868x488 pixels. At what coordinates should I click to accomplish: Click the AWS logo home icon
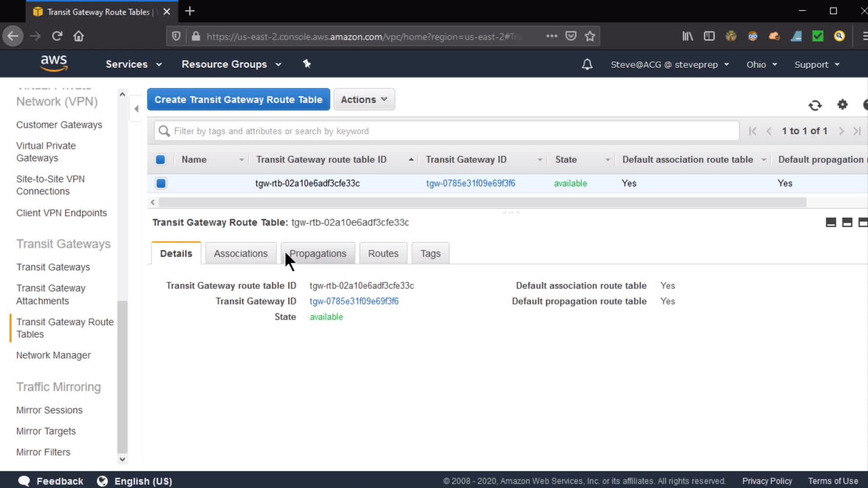(54, 64)
